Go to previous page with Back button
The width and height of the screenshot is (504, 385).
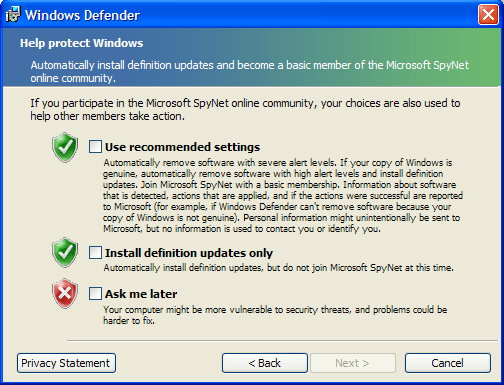point(265,363)
